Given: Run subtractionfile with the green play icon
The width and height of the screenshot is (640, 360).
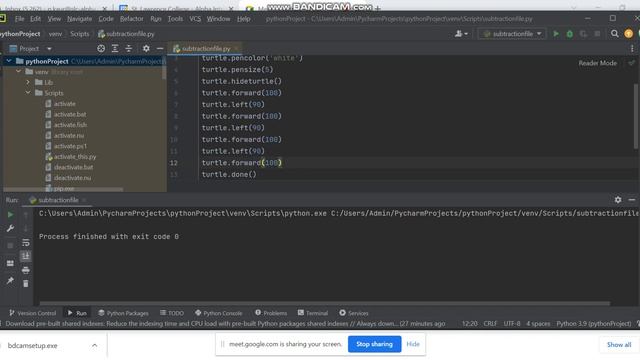Looking at the screenshot, I should pos(556,34).
